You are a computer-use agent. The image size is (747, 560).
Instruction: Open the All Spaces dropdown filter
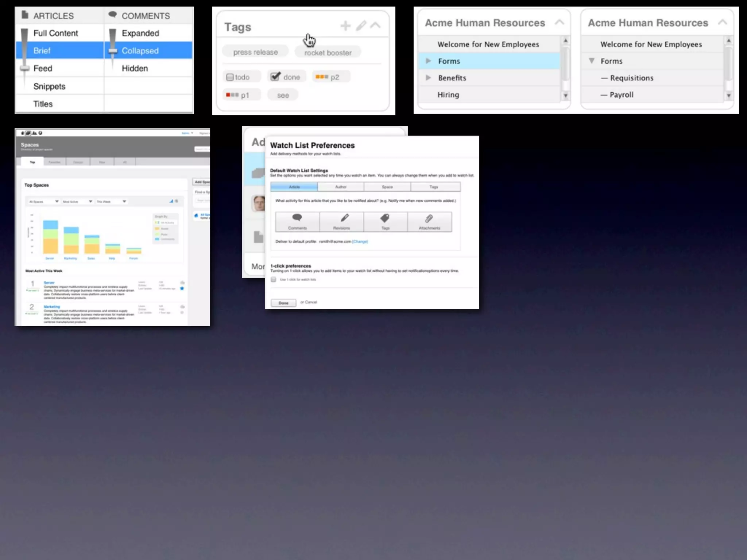[x=44, y=201]
